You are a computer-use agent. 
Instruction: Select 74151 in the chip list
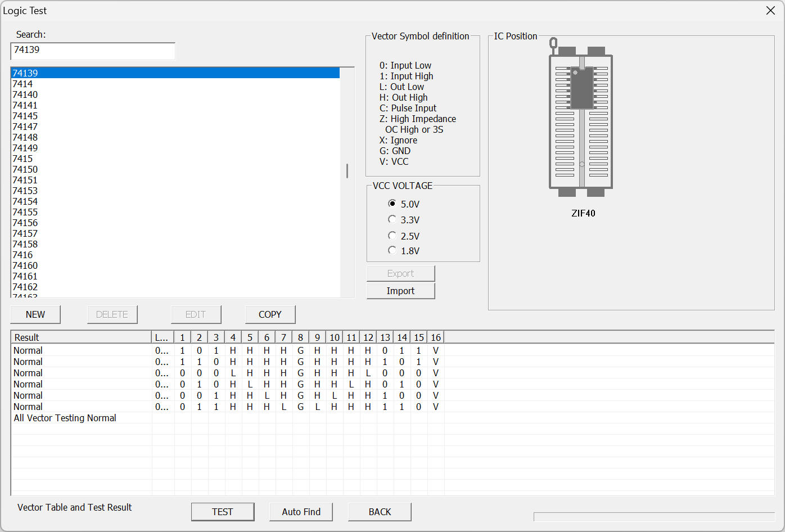point(175,180)
